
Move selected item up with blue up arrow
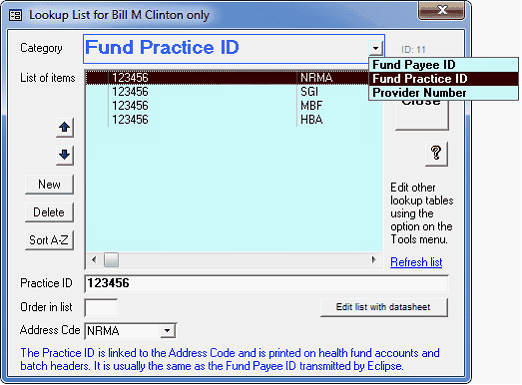tap(65, 127)
